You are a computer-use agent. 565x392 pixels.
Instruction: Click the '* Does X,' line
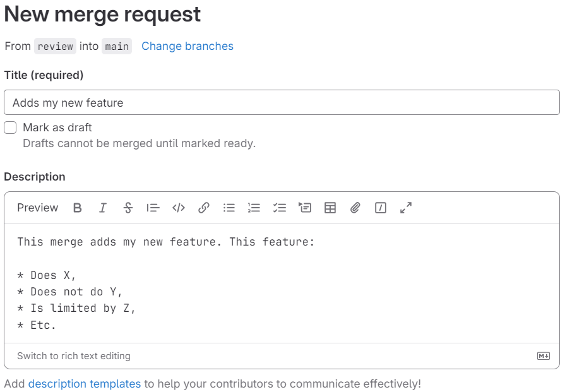pos(47,276)
